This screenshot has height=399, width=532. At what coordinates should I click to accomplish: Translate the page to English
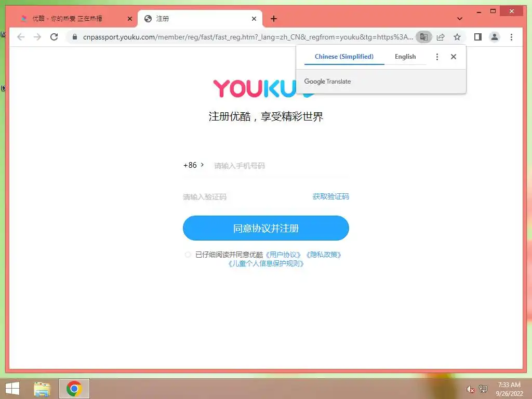[405, 57]
